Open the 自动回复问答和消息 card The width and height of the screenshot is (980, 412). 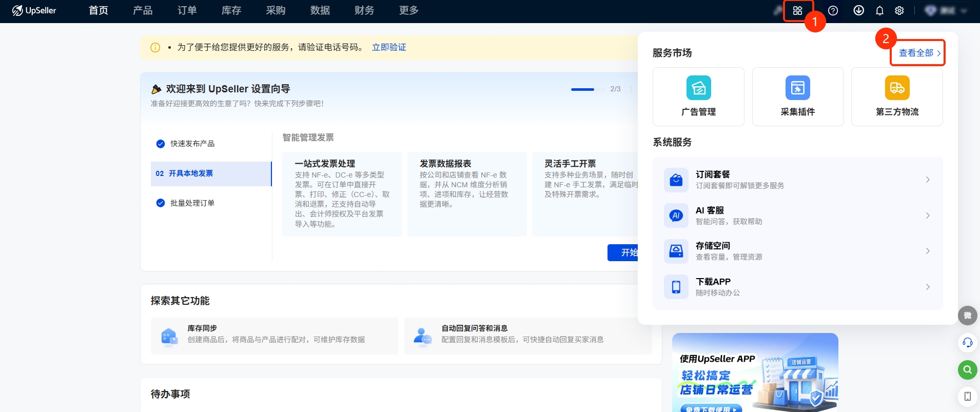[x=528, y=336]
